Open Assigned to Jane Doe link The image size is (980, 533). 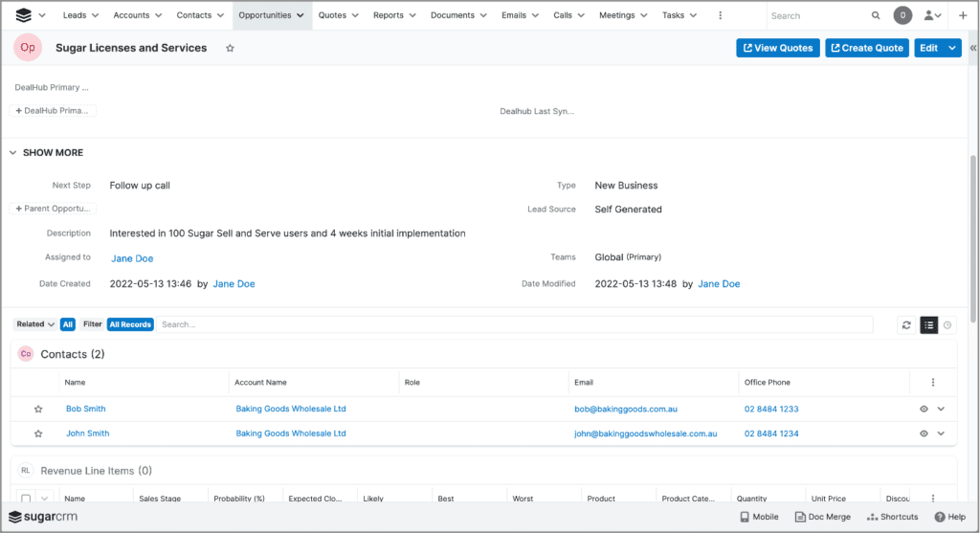pyautogui.click(x=132, y=258)
